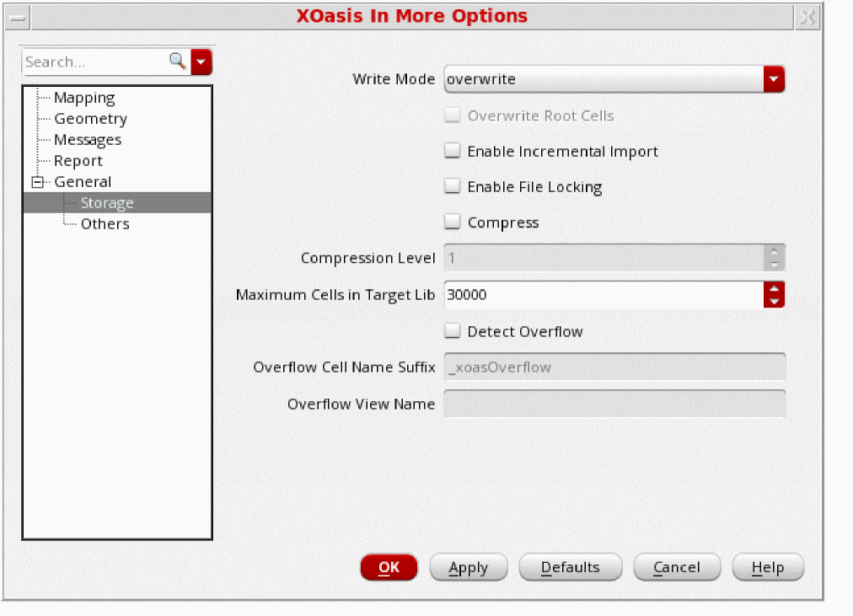Close the XOasis In More Options dialog

pos(806,17)
